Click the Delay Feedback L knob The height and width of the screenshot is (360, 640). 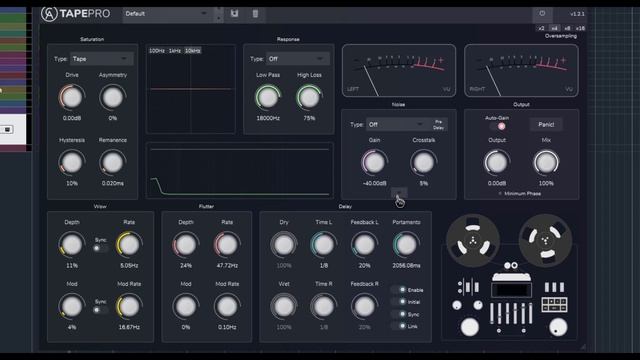pos(364,244)
